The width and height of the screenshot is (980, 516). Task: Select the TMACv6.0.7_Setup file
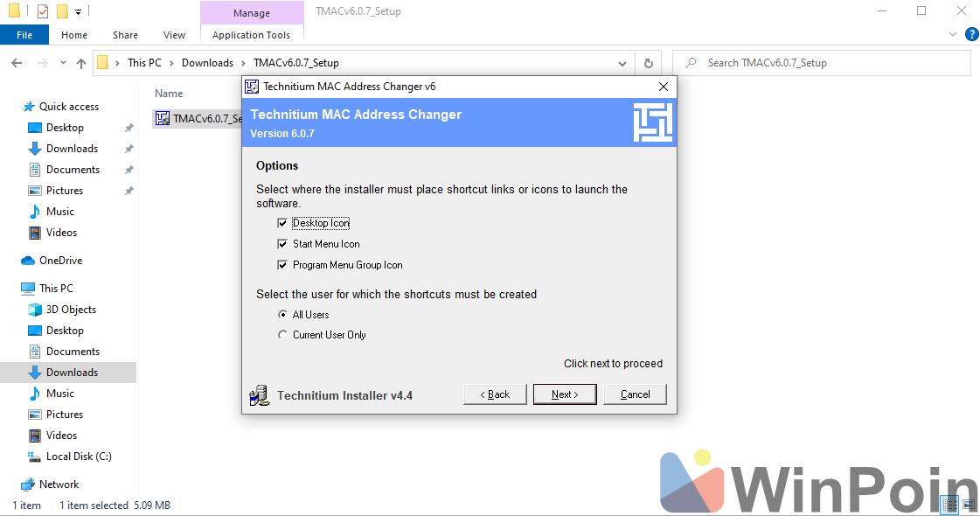[x=198, y=119]
